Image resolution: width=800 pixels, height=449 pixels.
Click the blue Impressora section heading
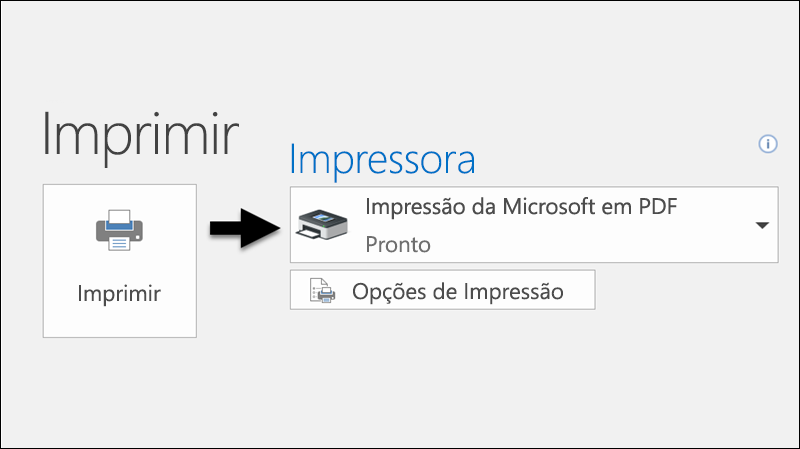[x=382, y=159]
